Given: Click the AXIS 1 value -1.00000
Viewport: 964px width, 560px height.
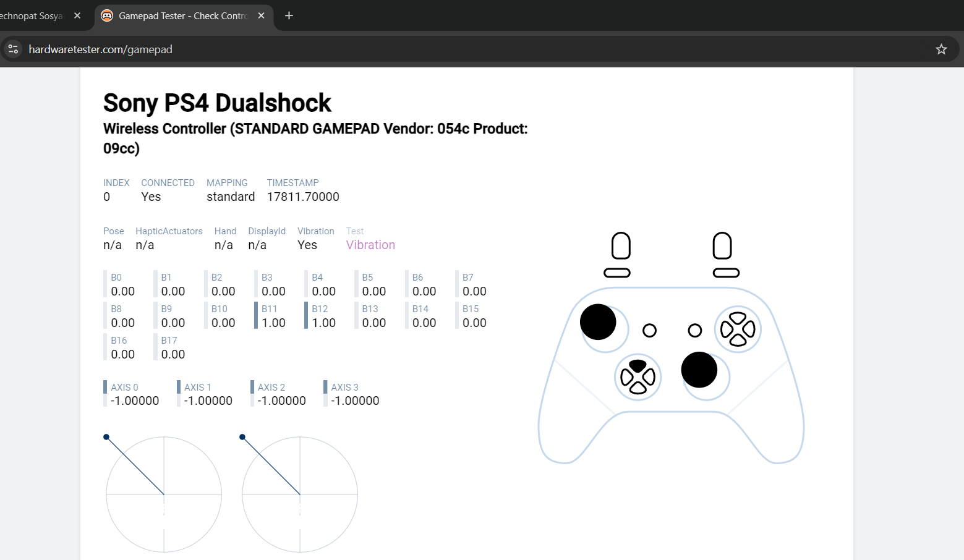Looking at the screenshot, I should [x=208, y=401].
